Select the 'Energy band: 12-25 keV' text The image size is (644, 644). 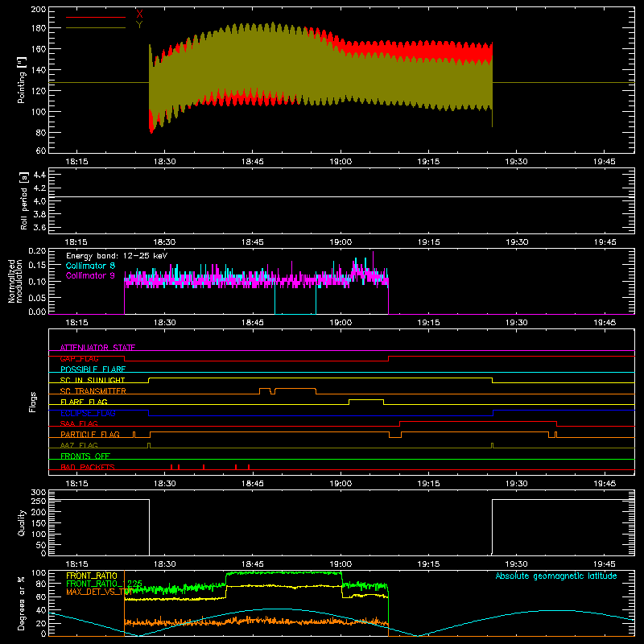click(117, 256)
